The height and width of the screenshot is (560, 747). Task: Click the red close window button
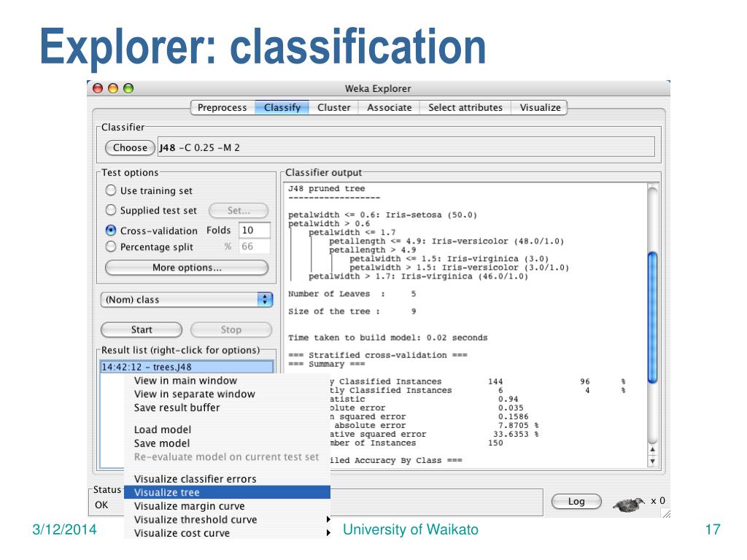(98, 88)
